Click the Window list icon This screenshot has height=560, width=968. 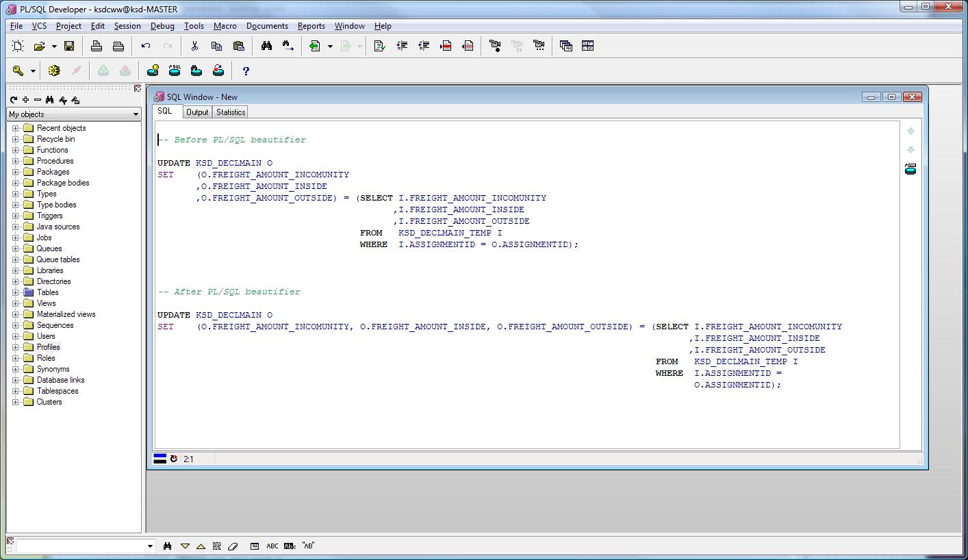566,46
